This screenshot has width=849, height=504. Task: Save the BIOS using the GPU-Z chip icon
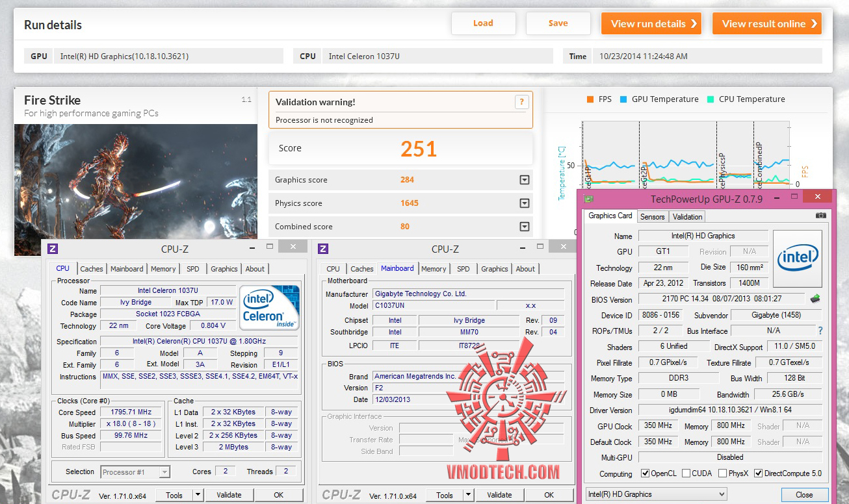[815, 299]
